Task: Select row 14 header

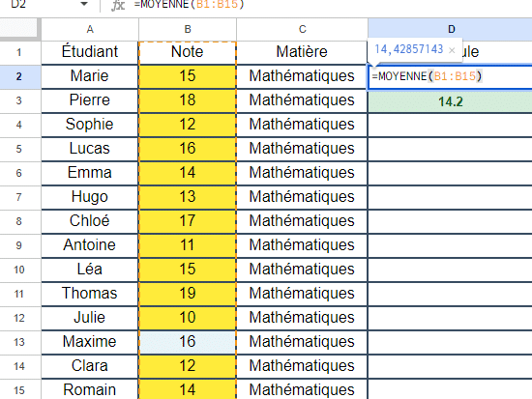Action: pos(19,366)
